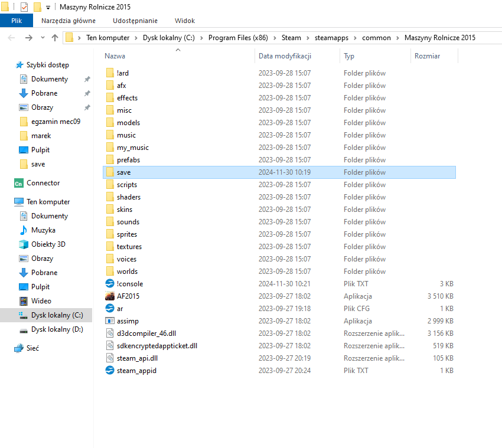Open pinned Pobrane under Szybki dostęp
This screenshot has height=448, width=502.
coord(44,93)
